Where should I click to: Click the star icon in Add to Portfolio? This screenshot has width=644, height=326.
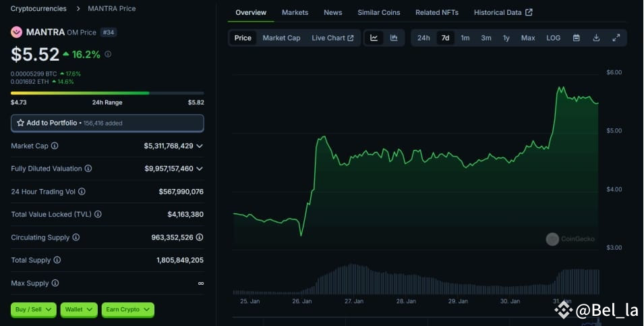tap(20, 123)
